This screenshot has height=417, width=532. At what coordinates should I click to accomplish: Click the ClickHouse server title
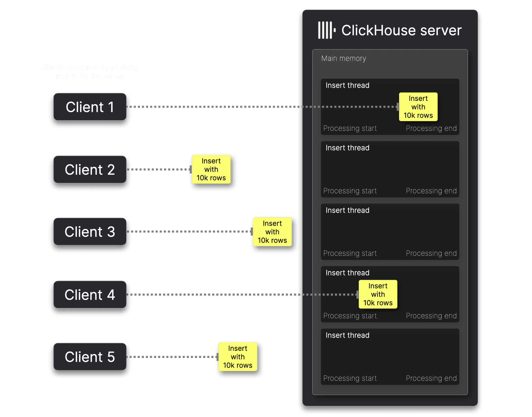(401, 30)
